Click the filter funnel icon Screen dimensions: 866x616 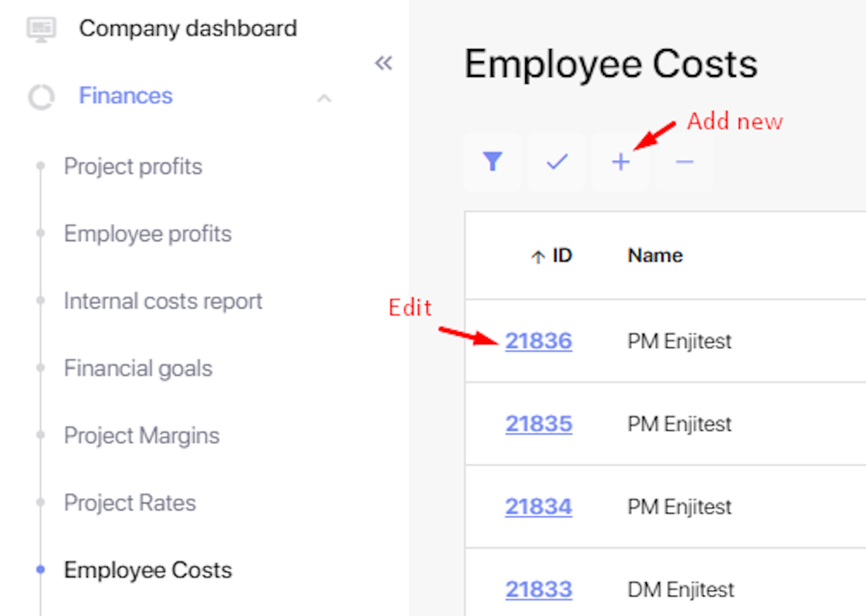click(x=493, y=161)
